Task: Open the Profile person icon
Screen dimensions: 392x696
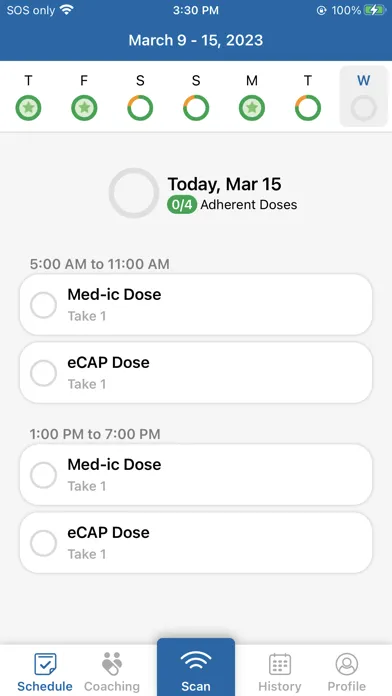Action: 347,664
